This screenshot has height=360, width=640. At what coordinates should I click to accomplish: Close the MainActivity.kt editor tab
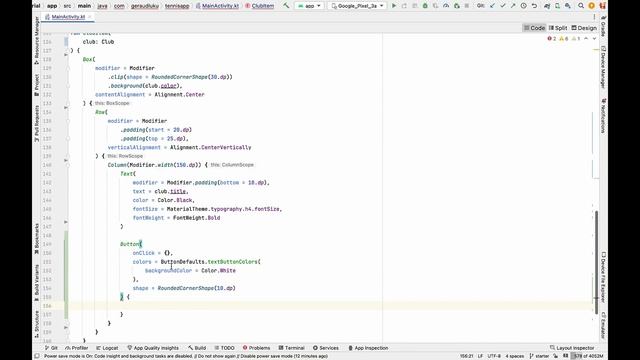[x=90, y=17]
